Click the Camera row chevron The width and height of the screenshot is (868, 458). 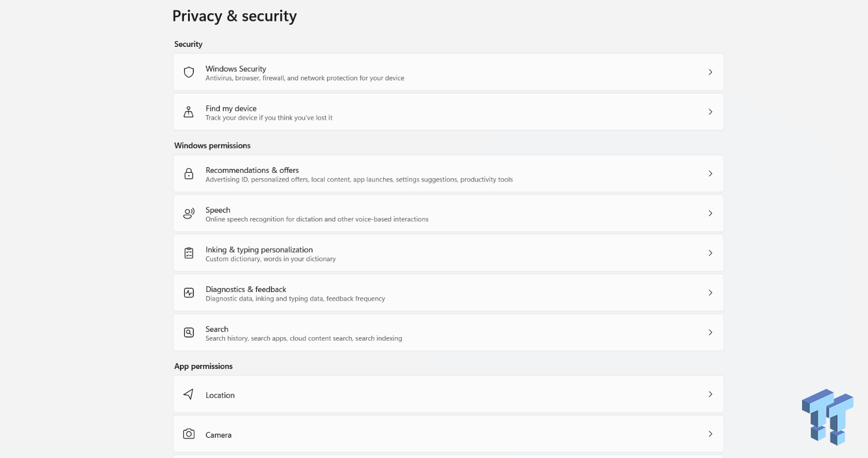[711, 434]
